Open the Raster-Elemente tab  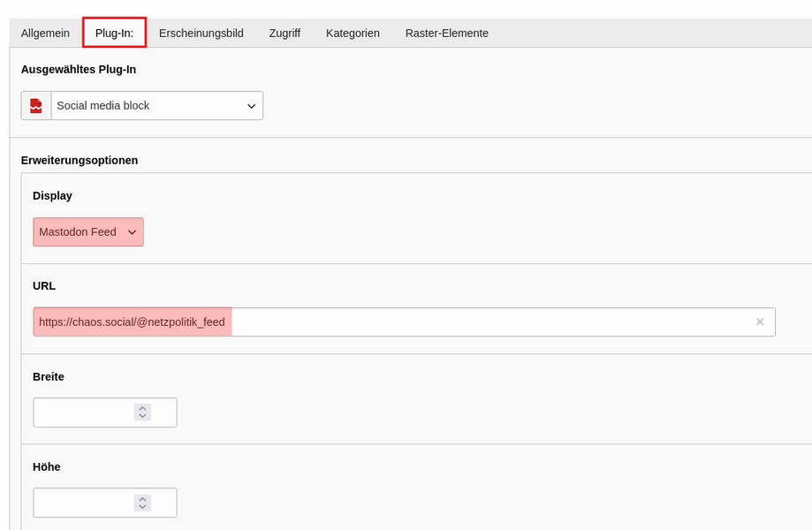pos(447,34)
